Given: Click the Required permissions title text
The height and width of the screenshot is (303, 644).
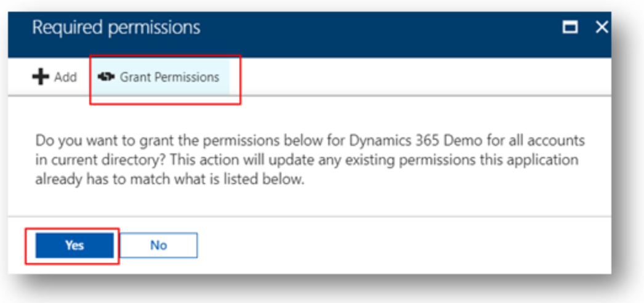Looking at the screenshot, I should [116, 28].
